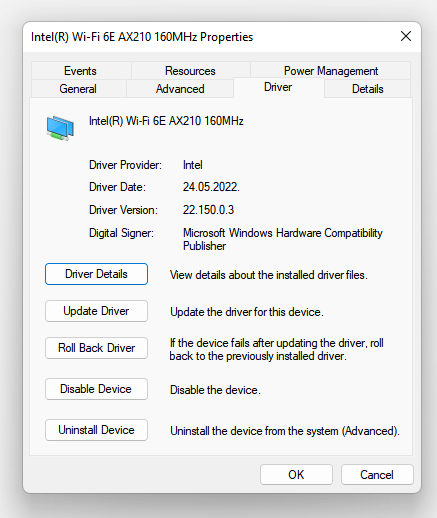The image size is (437, 518).
Task: Open the Advanced tab
Action: pyautogui.click(x=180, y=89)
